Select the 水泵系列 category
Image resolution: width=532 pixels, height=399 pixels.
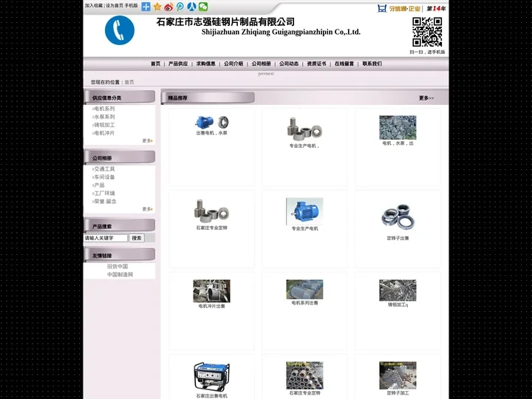pyautogui.click(x=104, y=117)
